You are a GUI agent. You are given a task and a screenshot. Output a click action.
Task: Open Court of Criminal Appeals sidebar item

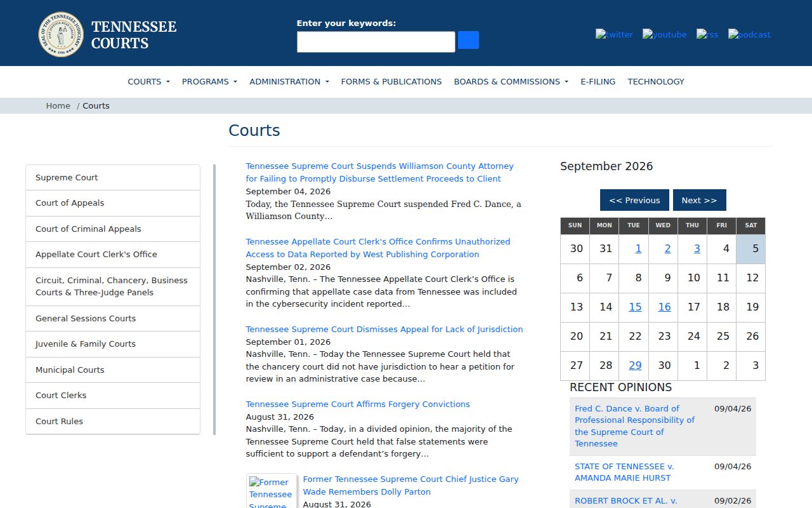point(113,229)
